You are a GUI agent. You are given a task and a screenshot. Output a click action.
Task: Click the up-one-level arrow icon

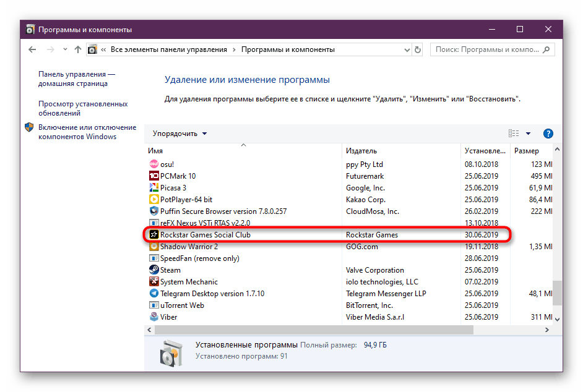(77, 49)
